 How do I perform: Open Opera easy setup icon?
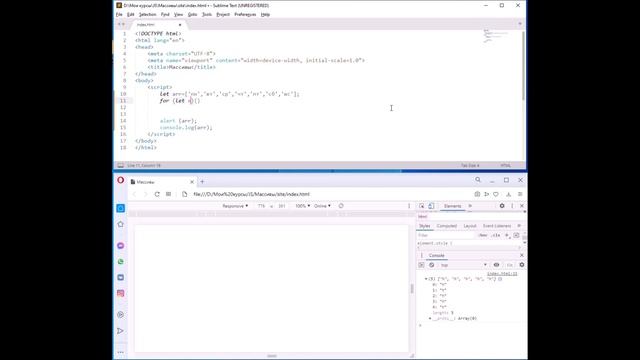click(520, 194)
